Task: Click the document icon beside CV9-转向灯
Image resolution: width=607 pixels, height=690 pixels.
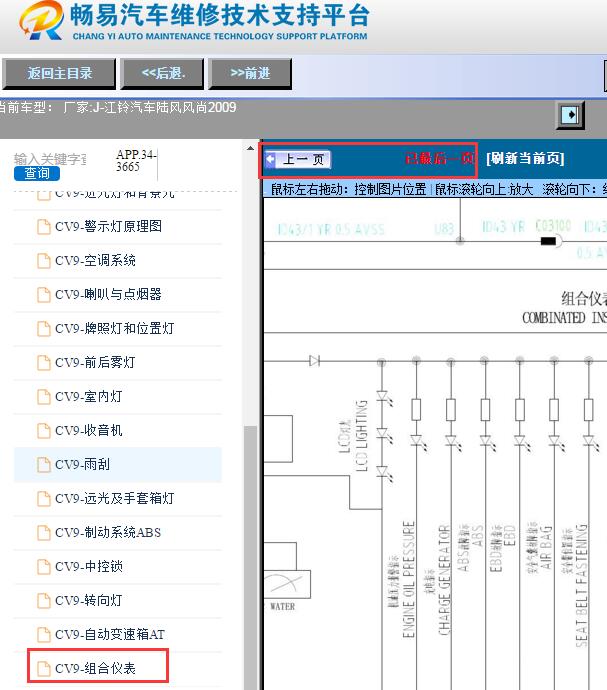Action: [x=43, y=600]
